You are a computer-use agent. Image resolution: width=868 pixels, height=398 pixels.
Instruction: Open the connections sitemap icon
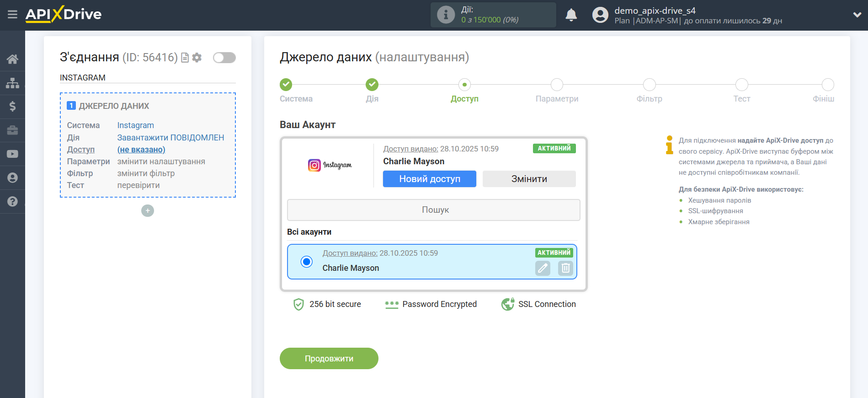click(x=12, y=83)
